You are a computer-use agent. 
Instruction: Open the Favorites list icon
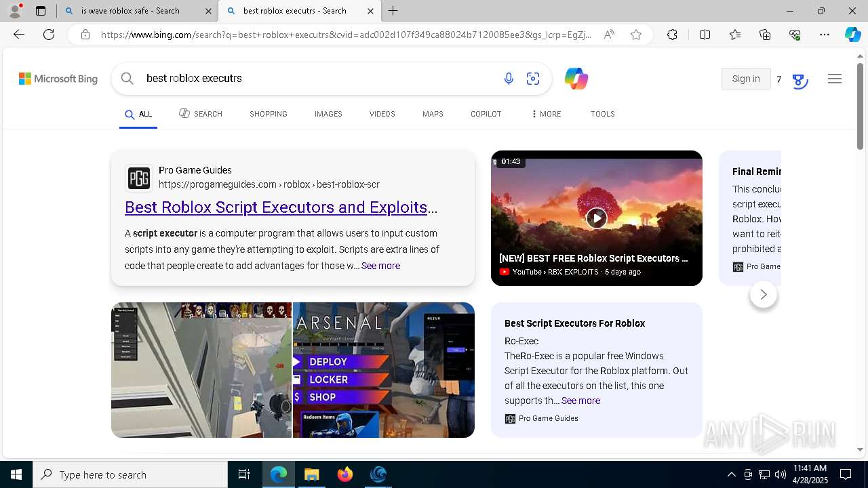pos(735,35)
